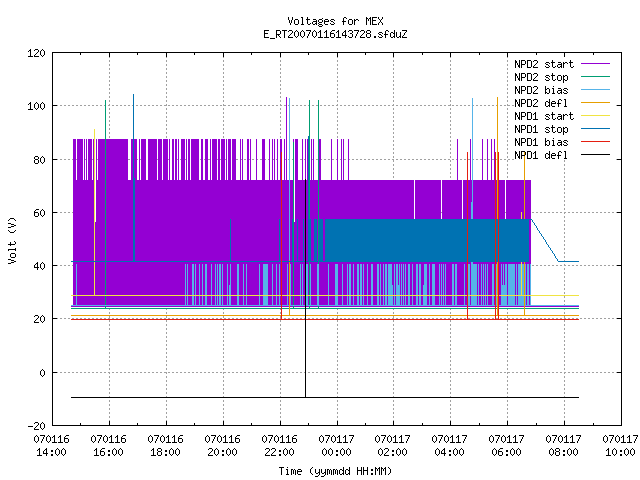The image size is (640, 480).
Task: Click the 120 y-axis tick label
Action: pyautogui.click(x=36, y=53)
